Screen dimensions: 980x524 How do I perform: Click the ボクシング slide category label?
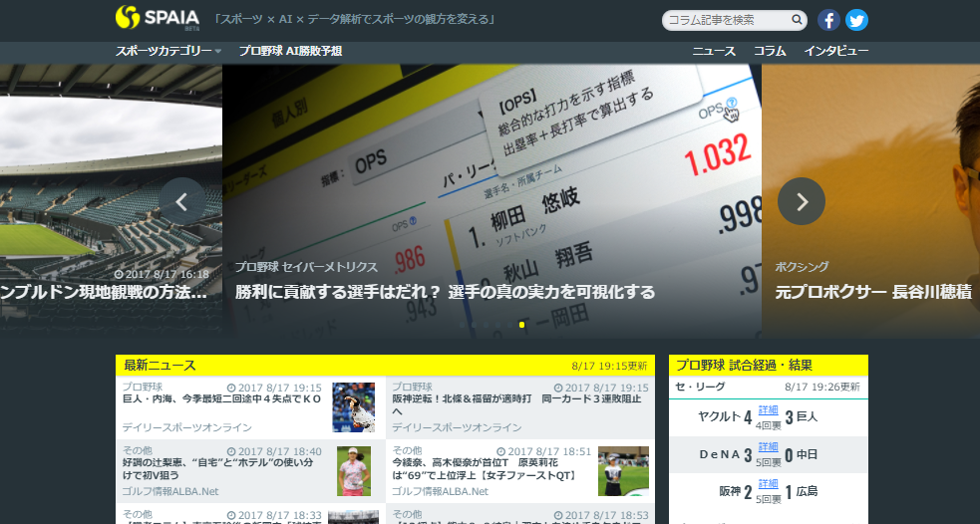[x=802, y=267]
